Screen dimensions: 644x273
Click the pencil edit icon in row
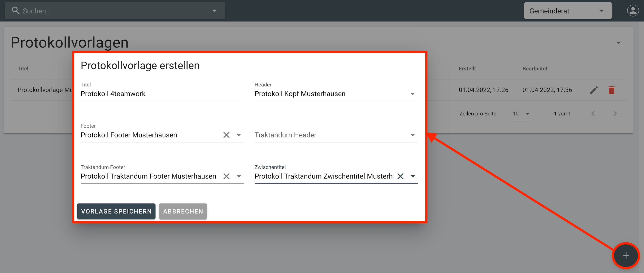(x=594, y=90)
